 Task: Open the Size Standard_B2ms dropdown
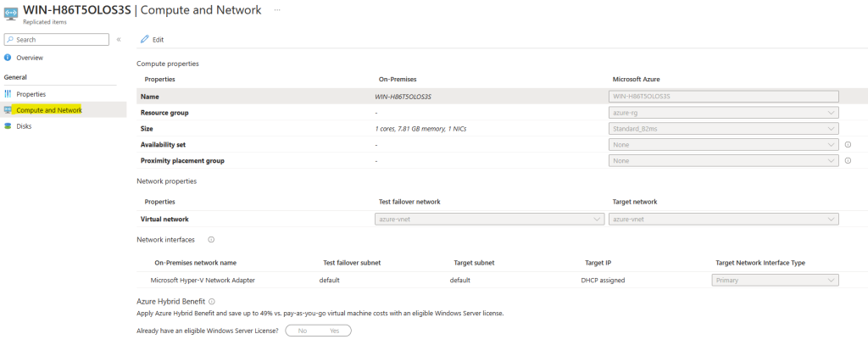pyautogui.click(x=724, y=129)
